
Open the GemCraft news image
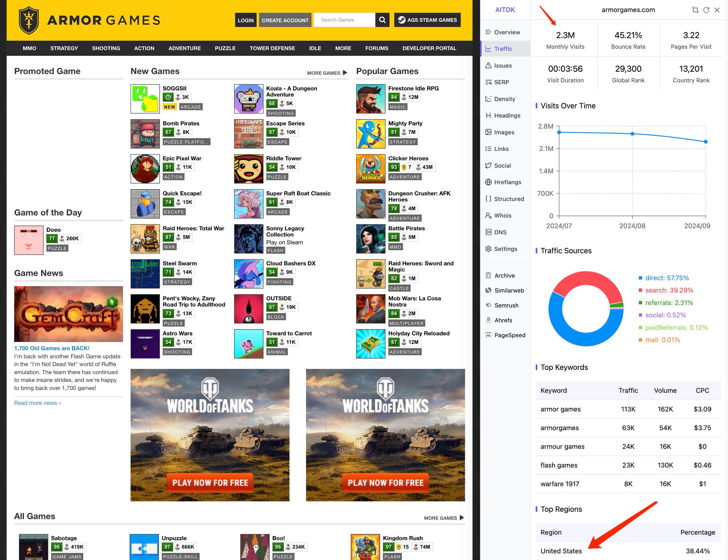click(x=68, y=314)
